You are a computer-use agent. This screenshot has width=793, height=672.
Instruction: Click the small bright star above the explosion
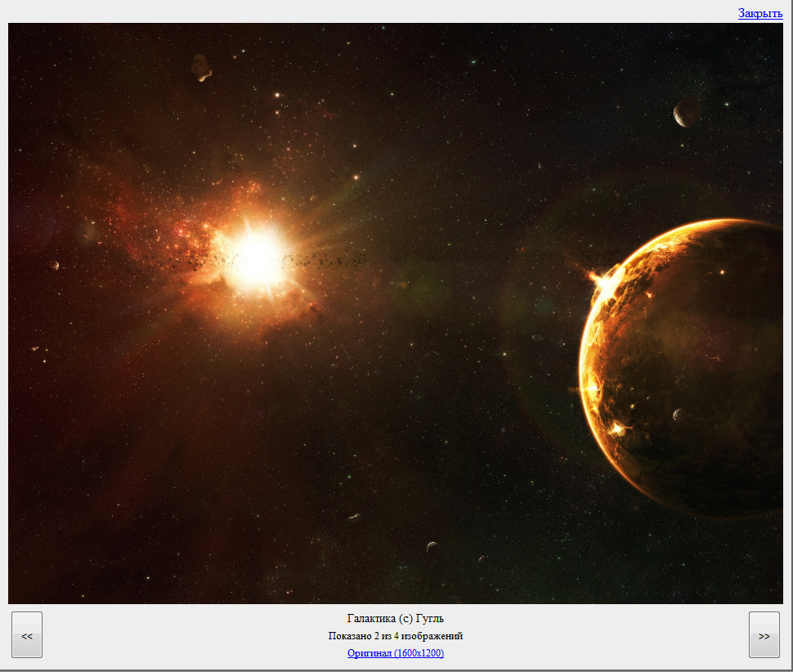point(277,95)
